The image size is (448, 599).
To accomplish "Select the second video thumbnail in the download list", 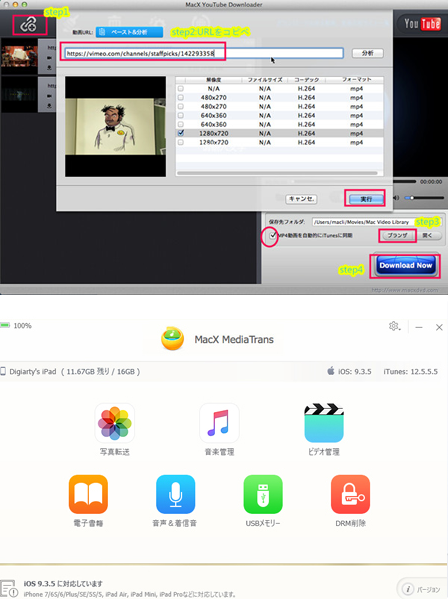I will pos(19,94).
